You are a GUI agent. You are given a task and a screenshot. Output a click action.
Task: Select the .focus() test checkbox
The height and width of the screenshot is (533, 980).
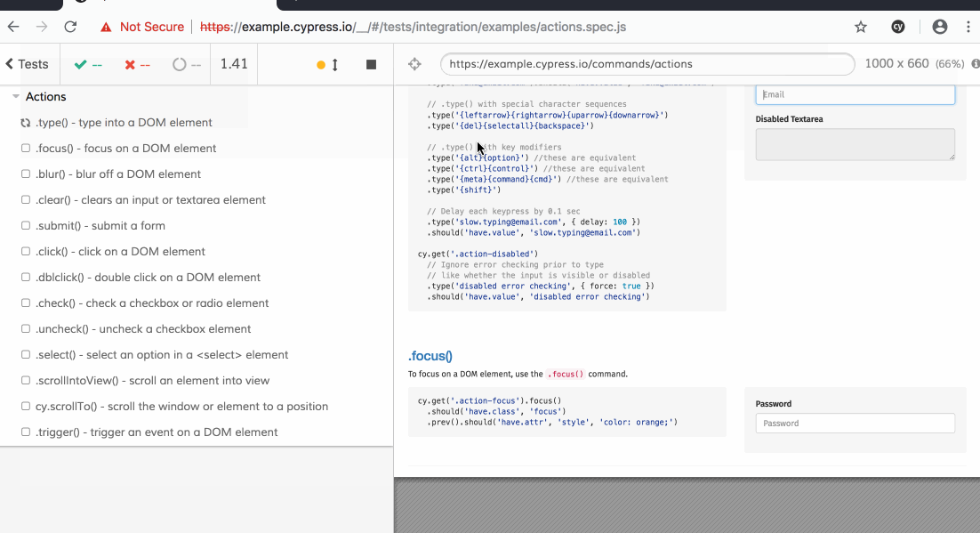26,149
